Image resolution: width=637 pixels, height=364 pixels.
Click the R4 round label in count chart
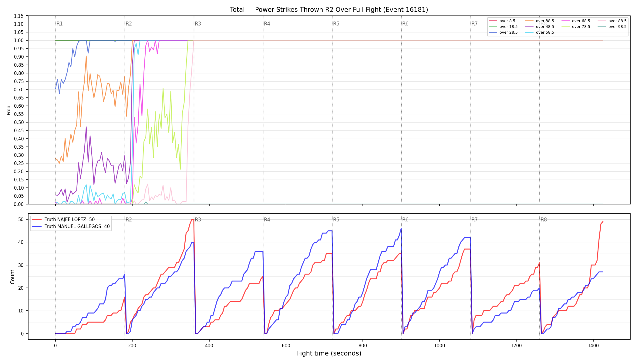click(x=267, y=220)
